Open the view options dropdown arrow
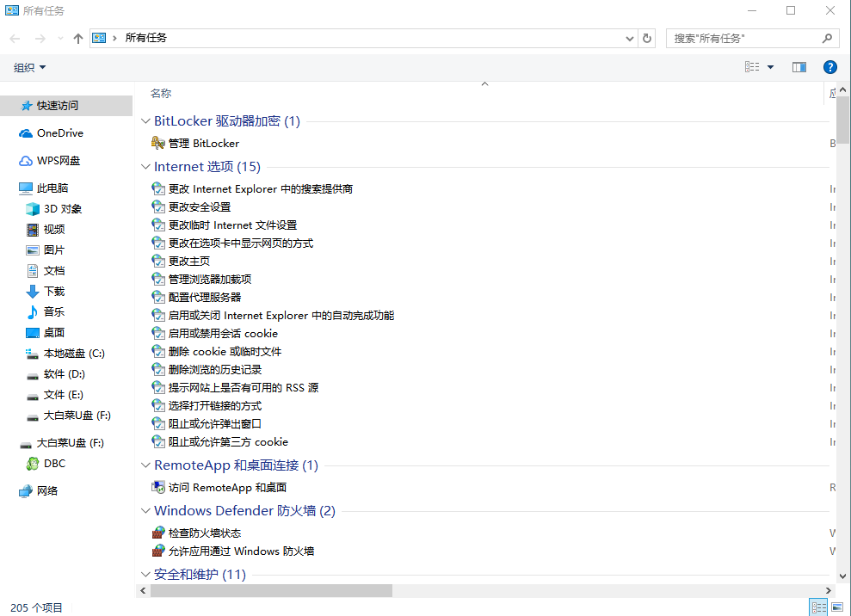This screenshot has height=616, width=851. pos(770,67)
